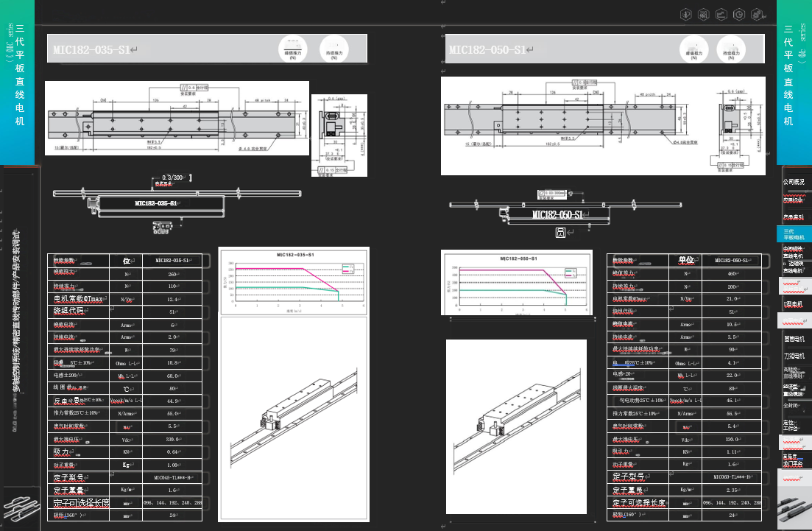Screen dimensions: 812x531
Task: Select the 峰值推力 (N) badge in the MIC182-050-S1 header
Action: tap(694, 49)
